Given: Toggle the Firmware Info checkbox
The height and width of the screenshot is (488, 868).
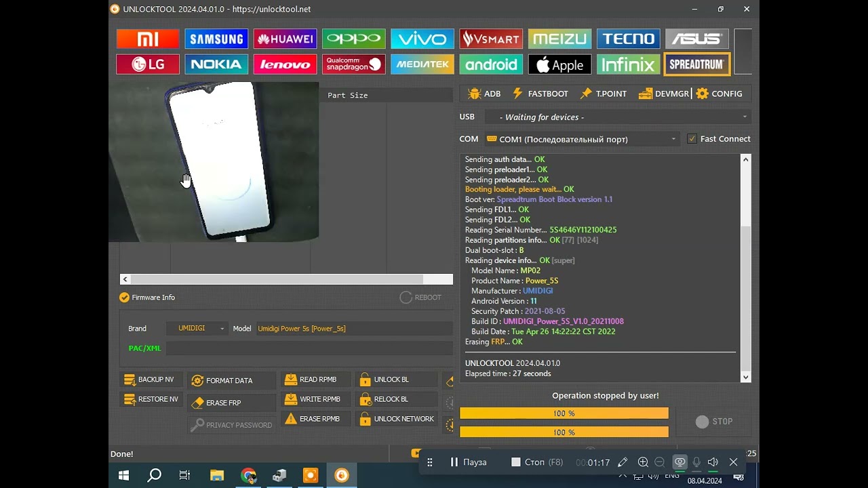Looking at the screenshot, I should coord(125,297).
